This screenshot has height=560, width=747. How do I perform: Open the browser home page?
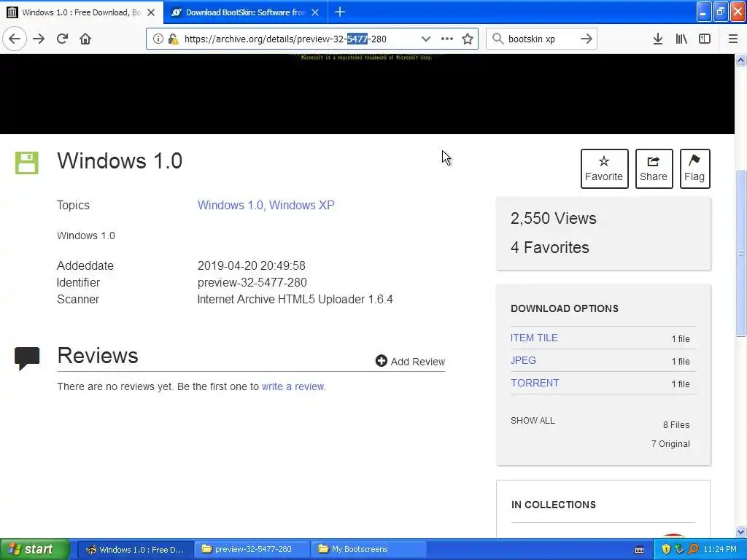click(x=85, y=39)
